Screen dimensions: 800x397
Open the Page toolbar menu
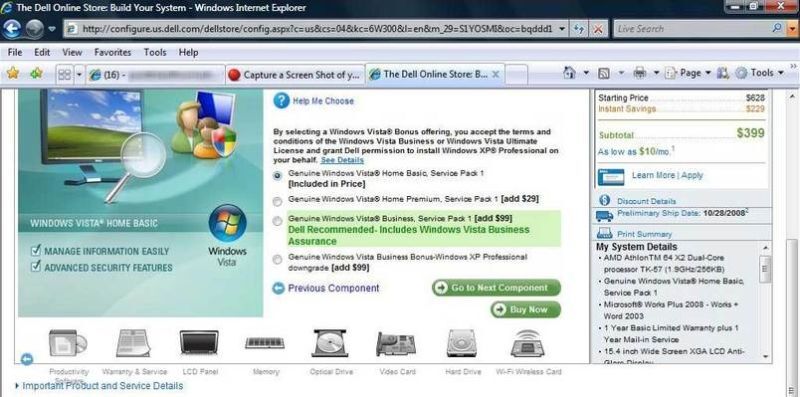(x=688, y=73)
